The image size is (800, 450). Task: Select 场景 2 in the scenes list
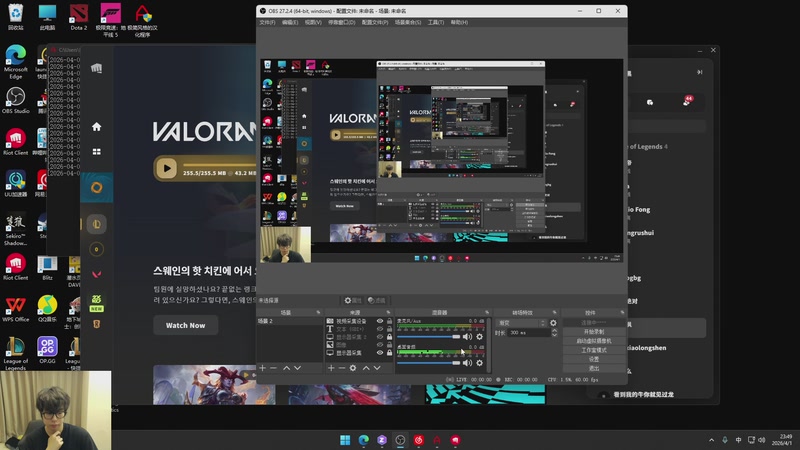click(x=290, y=321)
